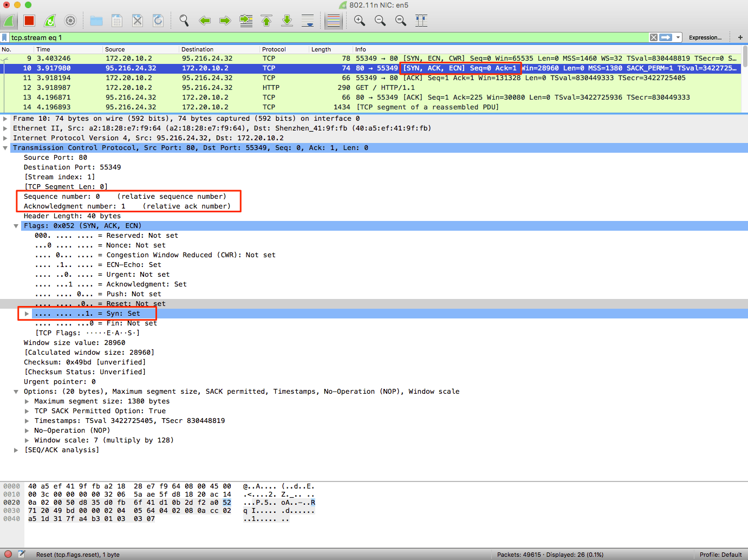Image resolution: width=748 pixels, height=560 pixels.
Task: Click into the tcp.stream eq 1 filter field
Action: point(328,37)
